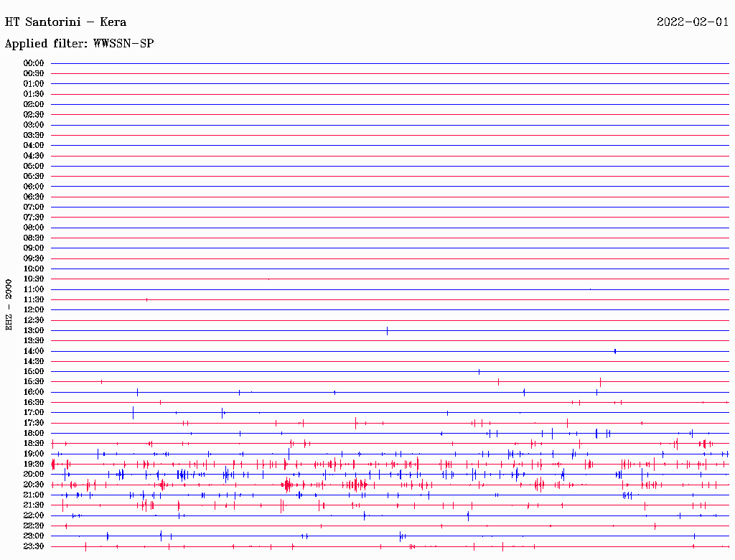The image size is (735, 560).
Task: Click the lone spike on the 14:00 trace
Action: point(615,351)
